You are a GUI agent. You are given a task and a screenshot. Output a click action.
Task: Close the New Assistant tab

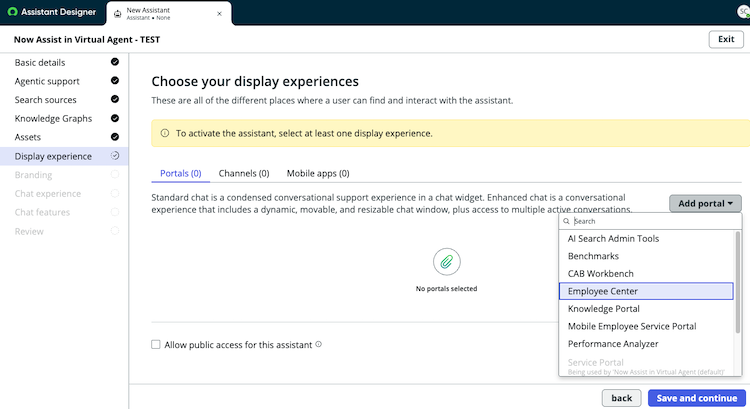click(219, 14)
